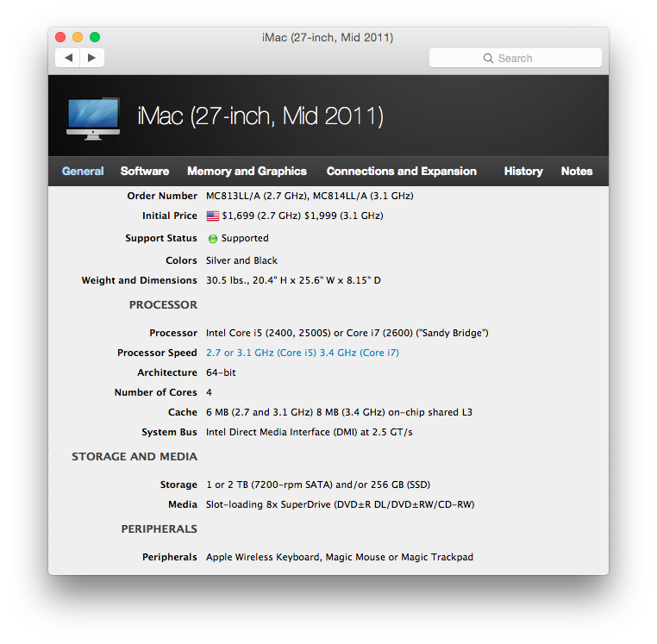
Task: Select the Apple Wireless Keyboard peripherals value
Action: 340,557
